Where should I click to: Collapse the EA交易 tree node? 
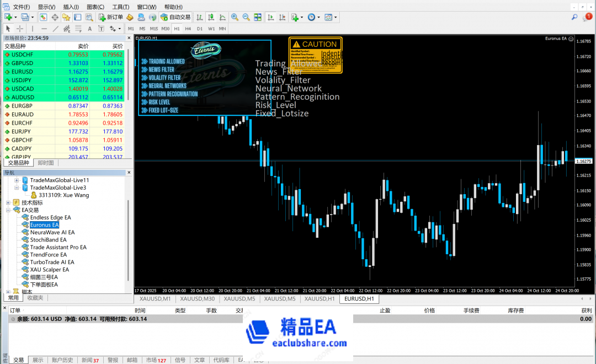click(x=8, y=210)
